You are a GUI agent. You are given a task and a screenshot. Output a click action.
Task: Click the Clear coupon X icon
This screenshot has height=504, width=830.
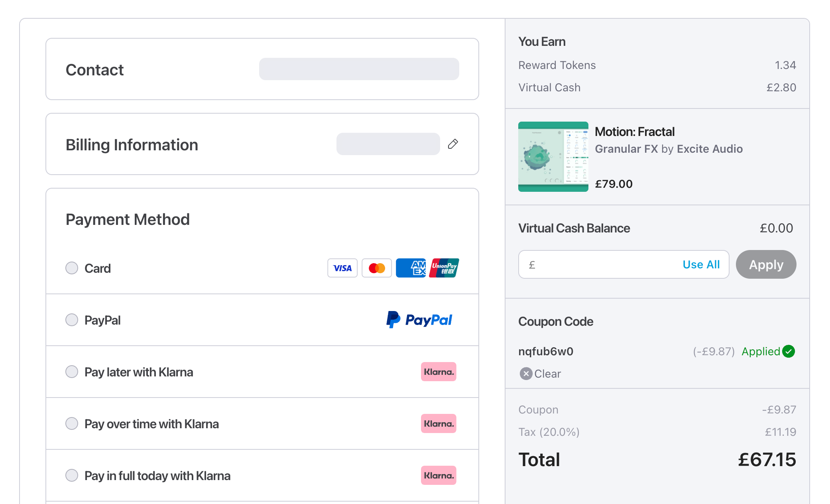click(x=526, y=374)
